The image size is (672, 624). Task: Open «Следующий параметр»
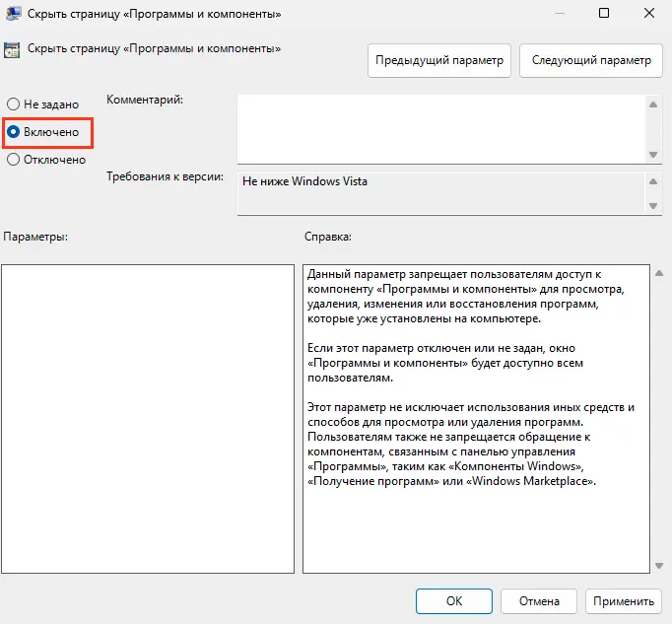[591, 60]
